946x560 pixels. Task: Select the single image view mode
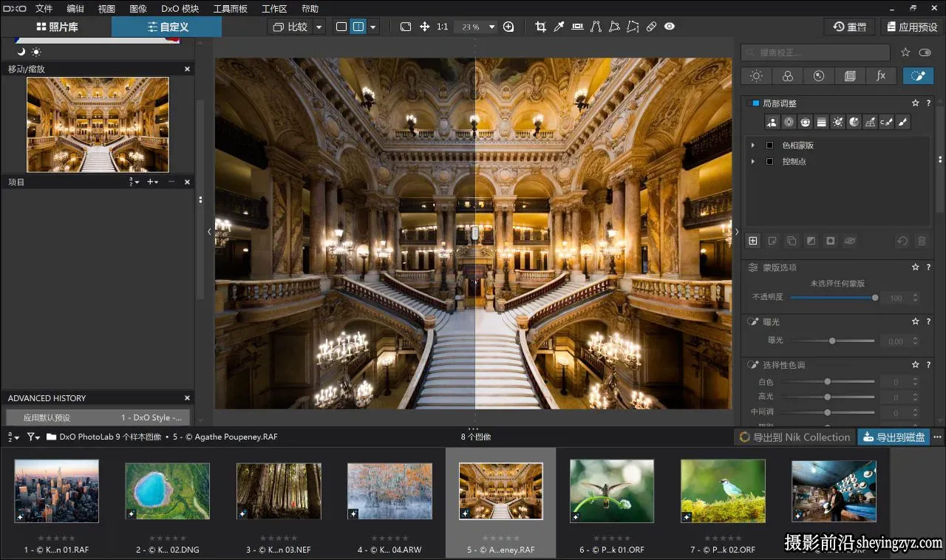[x=341, y=27]
